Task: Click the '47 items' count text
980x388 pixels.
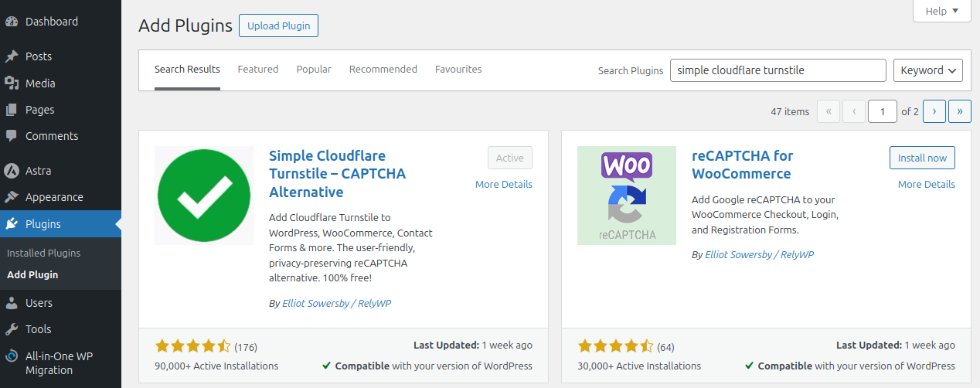Action: pos(790,111)
